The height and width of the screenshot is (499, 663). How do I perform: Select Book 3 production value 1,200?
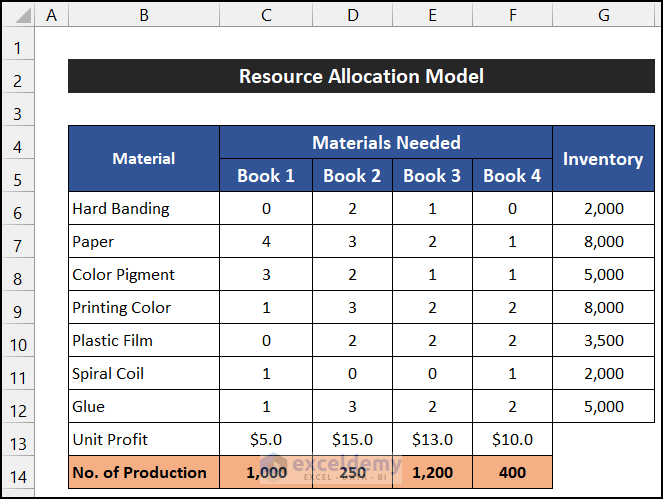433,472
